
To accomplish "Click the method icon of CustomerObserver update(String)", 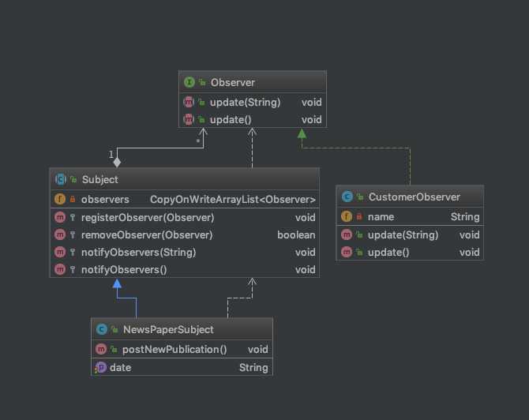I will pos(347,234).
